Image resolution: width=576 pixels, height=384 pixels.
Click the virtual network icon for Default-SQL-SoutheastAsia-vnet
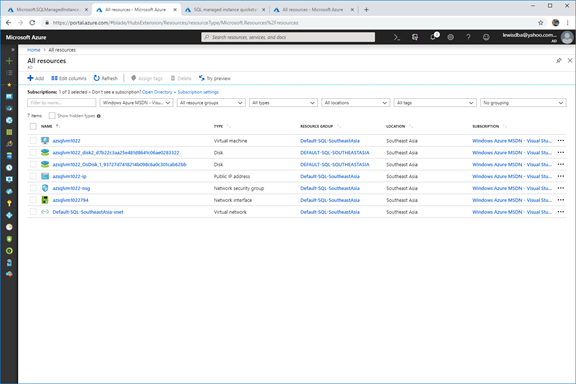coord(45,212)
